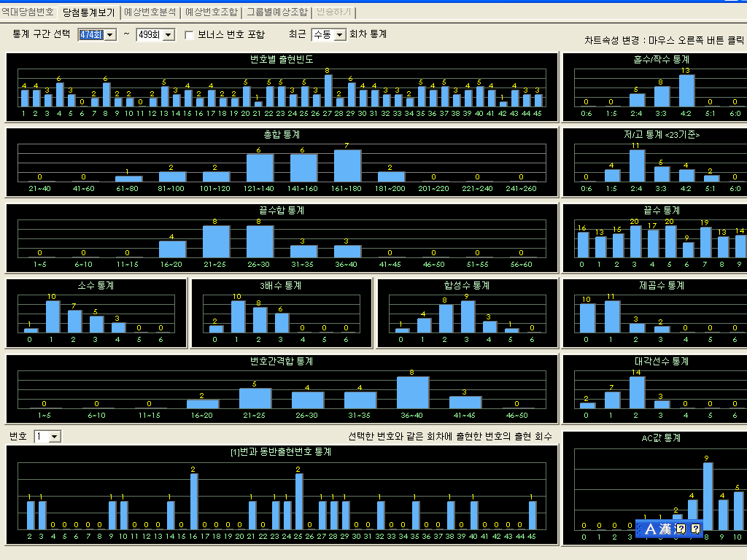Click the 4:2 bar in 홀수/짝수 통계 chart

click(686, 91)
